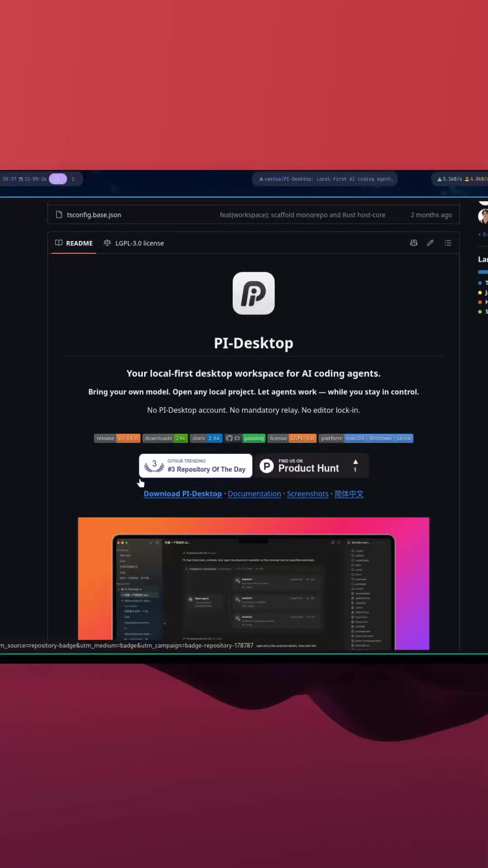This screenshot has width=488, height=868.
Task: Click the PI-Desktop heading
Action: [253, 343]
